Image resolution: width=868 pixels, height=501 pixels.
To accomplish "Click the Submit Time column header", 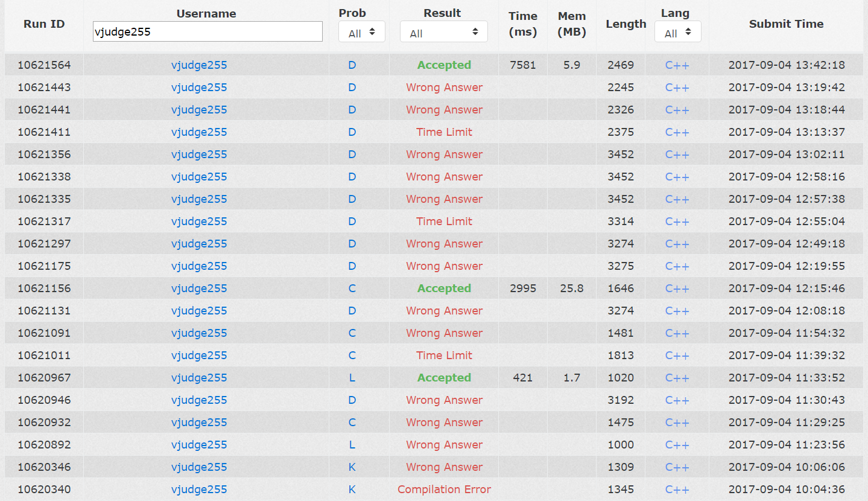I will click(786, 24).
